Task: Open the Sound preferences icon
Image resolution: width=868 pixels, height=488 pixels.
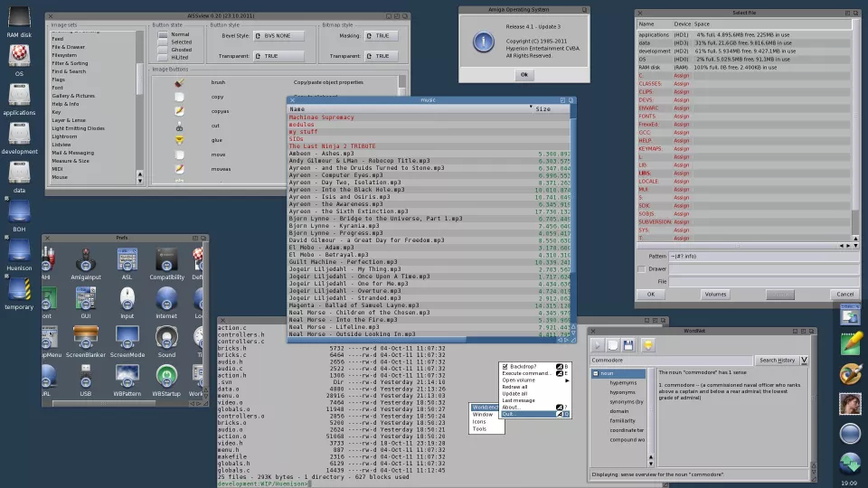Action: (x=166, y=339)
